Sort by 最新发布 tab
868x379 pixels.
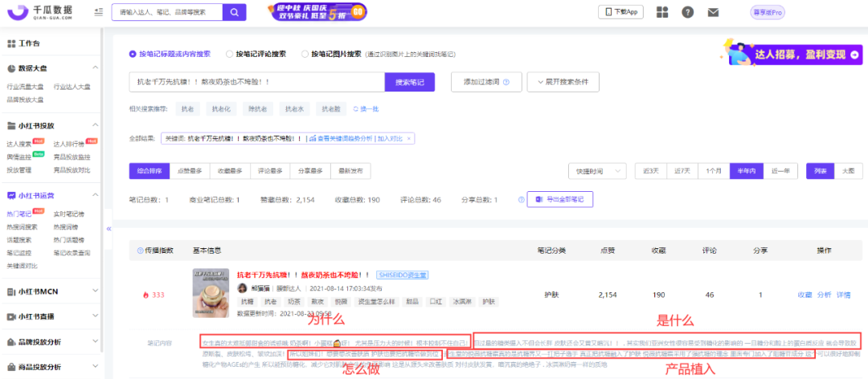tap(351, 171)
